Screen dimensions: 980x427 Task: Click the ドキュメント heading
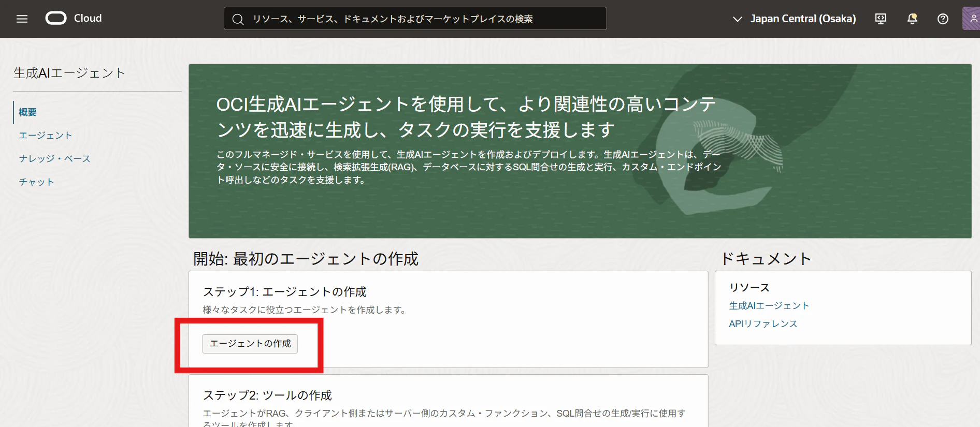point(766,259)
